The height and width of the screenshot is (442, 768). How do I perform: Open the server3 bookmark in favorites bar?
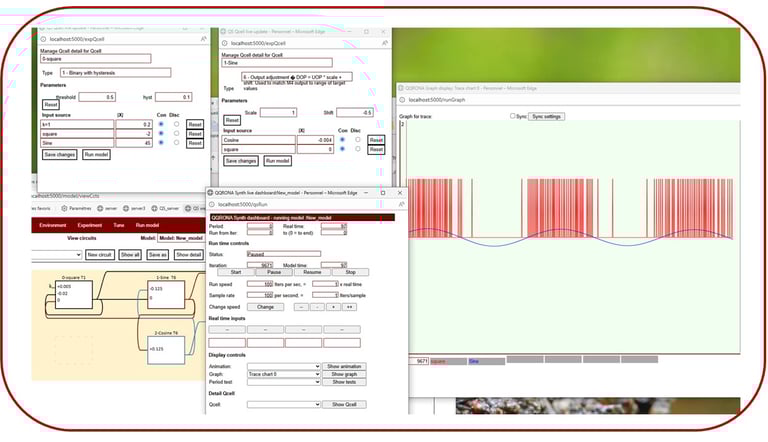[x=134, y=208]
